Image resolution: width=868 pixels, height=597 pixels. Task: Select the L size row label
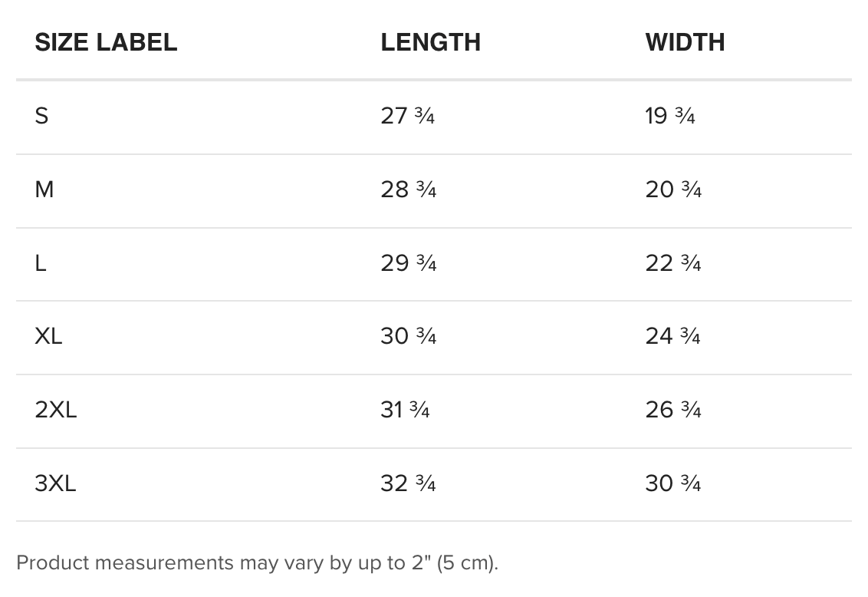pos(41,263)
